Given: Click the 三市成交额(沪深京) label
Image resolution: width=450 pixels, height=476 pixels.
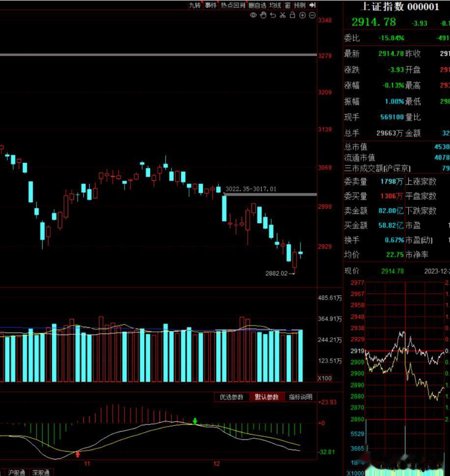Looking at the screenshot, I should pyautogui.click(x=377, y=168).
